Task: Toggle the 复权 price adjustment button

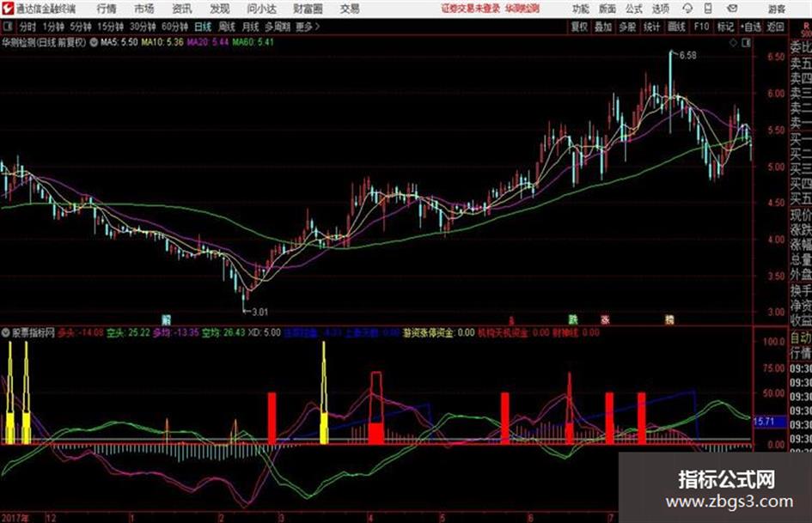Action: click(x=579, y=27)
